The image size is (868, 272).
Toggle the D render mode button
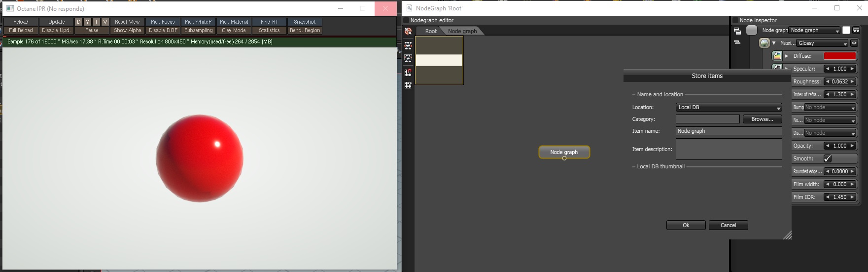tap(78, 22)
